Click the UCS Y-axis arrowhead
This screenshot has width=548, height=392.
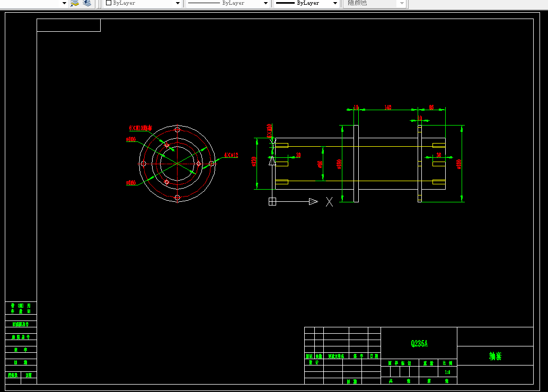pyautogui.click(x=272, y=161)
